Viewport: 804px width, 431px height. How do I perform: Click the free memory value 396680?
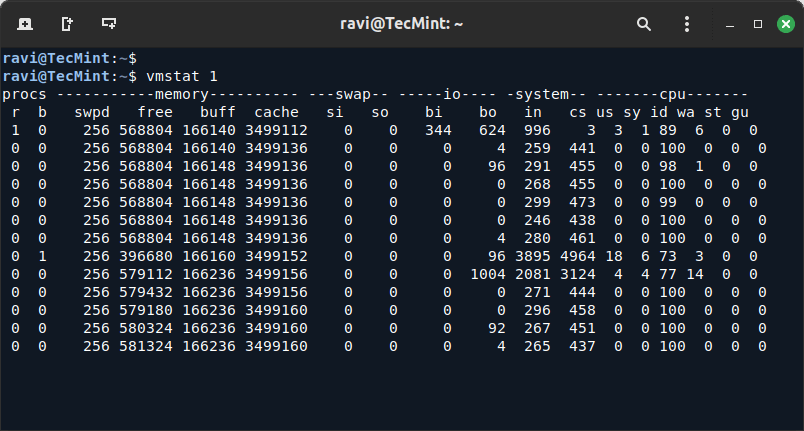[x=146, y=256]
